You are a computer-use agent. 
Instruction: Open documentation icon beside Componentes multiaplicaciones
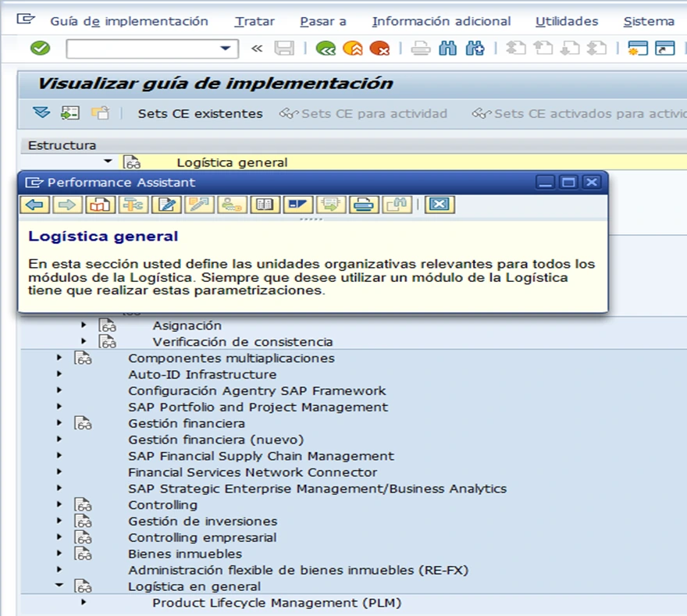coord(83,358)
